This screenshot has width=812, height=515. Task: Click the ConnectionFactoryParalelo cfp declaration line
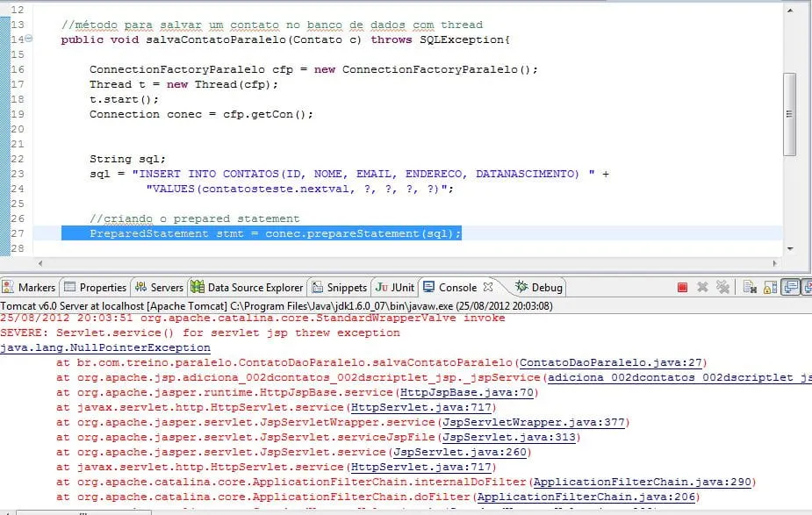(313, 69)
